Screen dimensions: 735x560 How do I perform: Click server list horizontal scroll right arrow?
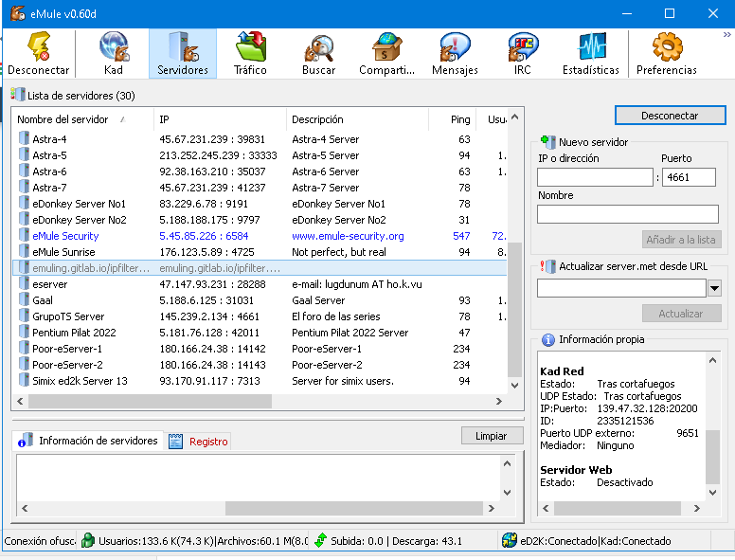click(x=499, y=401)
